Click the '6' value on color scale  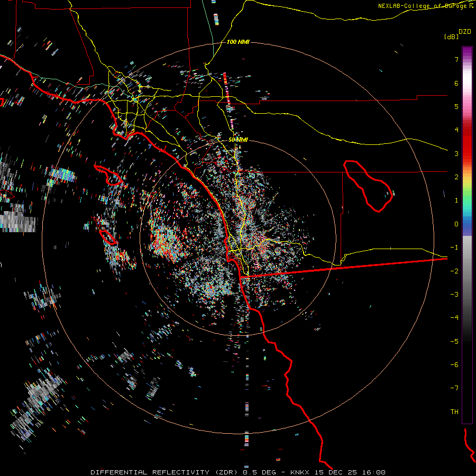(x=456, y=83)
